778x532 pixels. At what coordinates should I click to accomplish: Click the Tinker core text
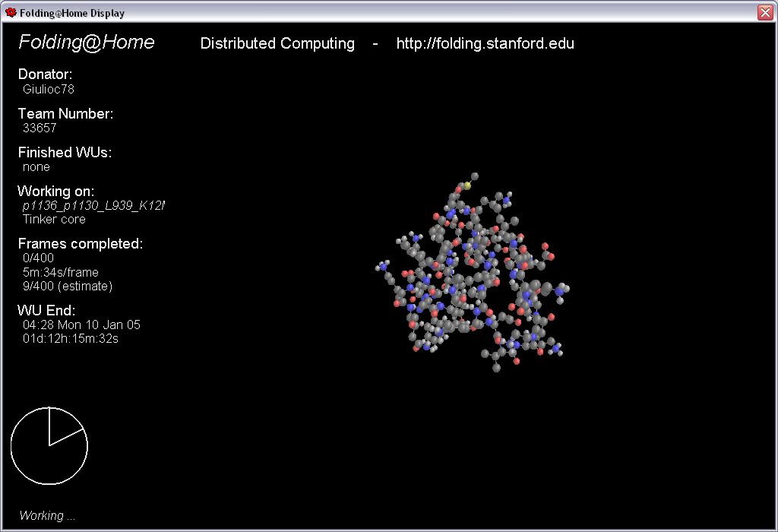click(54, 220)
